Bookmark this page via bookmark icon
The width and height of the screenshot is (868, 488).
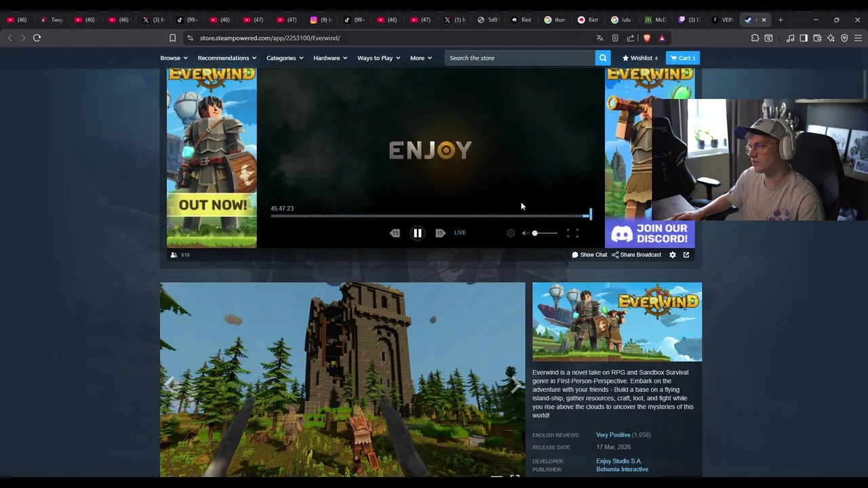pos(172,38)
